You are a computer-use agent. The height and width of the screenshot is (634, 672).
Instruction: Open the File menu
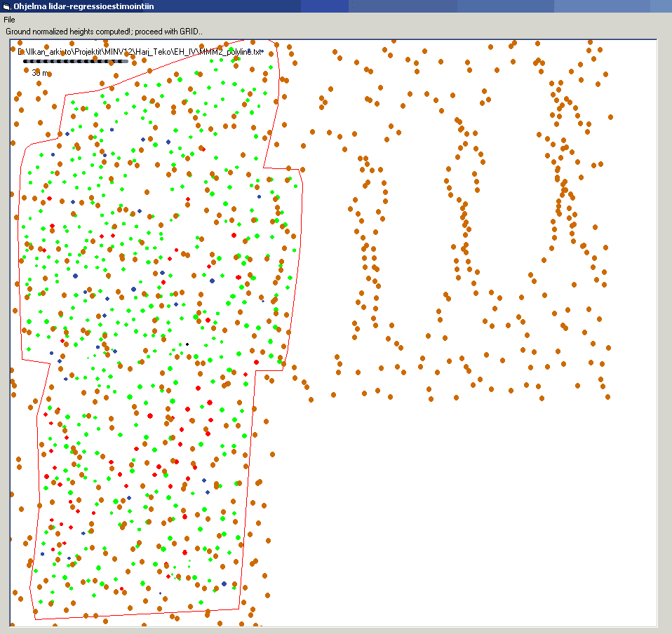click(x=10, y=20)
